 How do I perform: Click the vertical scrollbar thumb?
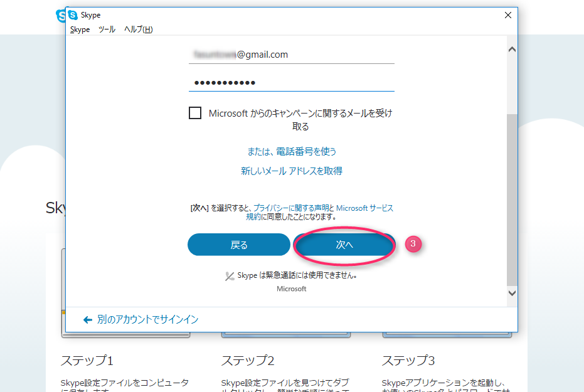click(x=512, y=199)
